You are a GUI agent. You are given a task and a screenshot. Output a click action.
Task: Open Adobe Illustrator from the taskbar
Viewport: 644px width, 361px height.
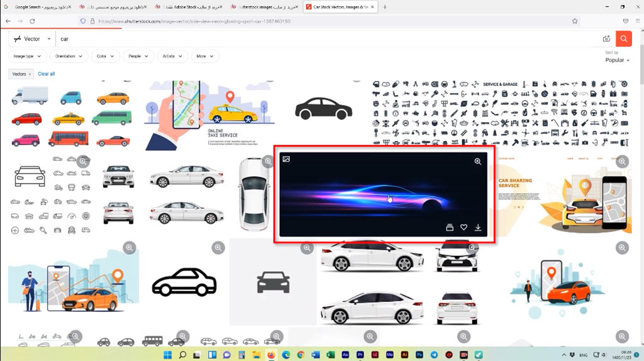[404, 355]
